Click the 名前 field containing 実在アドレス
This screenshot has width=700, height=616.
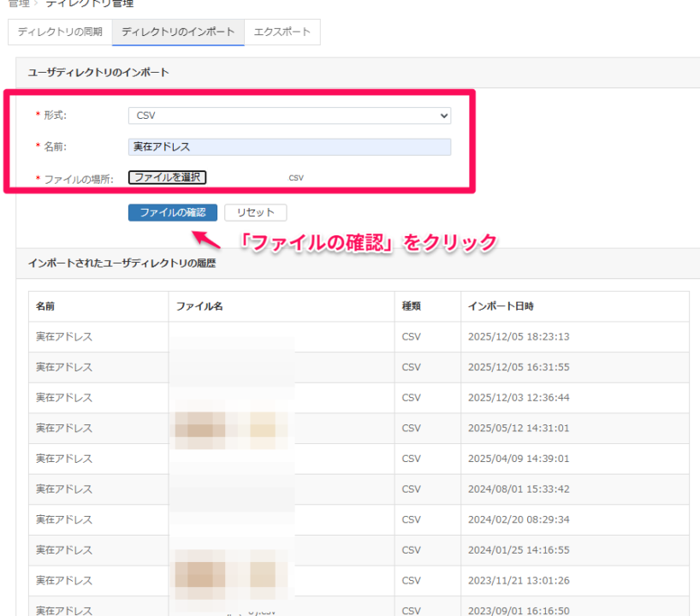[289, 147]
